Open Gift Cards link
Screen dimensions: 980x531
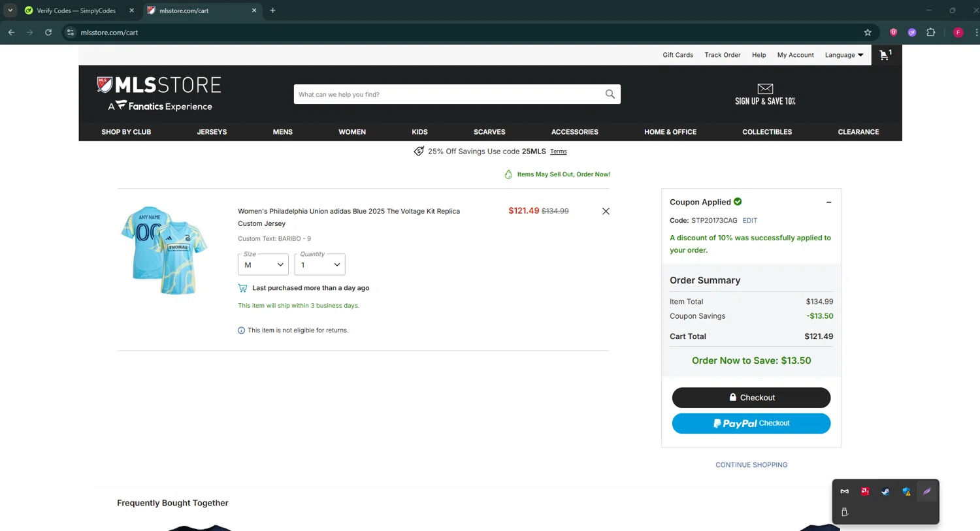(678, 55)
